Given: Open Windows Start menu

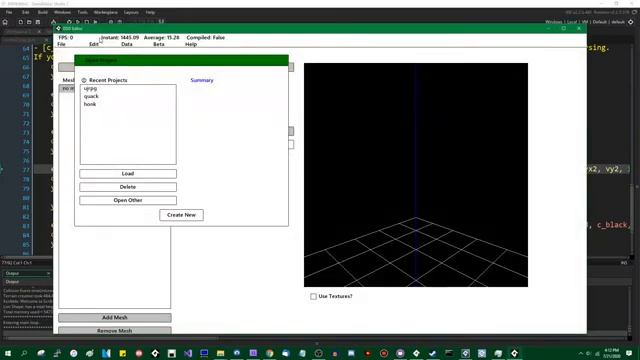Looking at the screenshot, I should (x=8, y=353).
